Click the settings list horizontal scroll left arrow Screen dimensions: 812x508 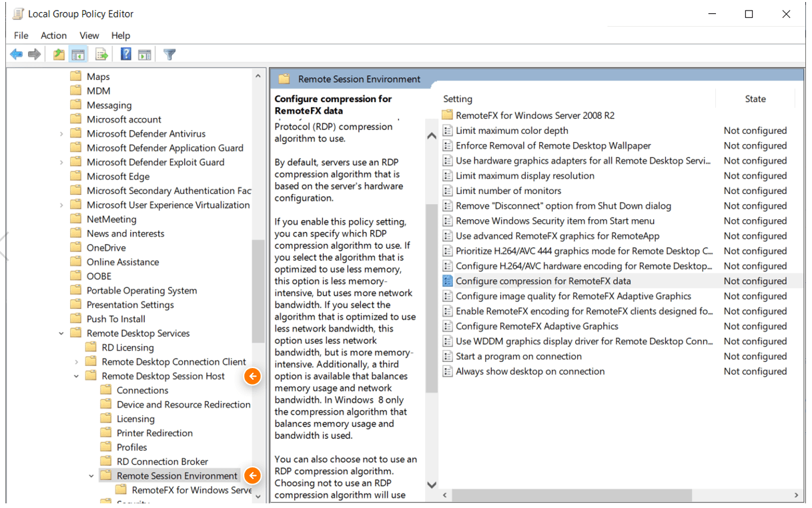(445, 495)
